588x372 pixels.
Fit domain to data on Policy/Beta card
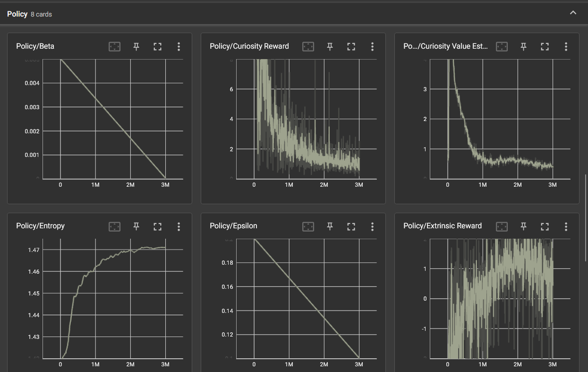[x=115, y=46]
